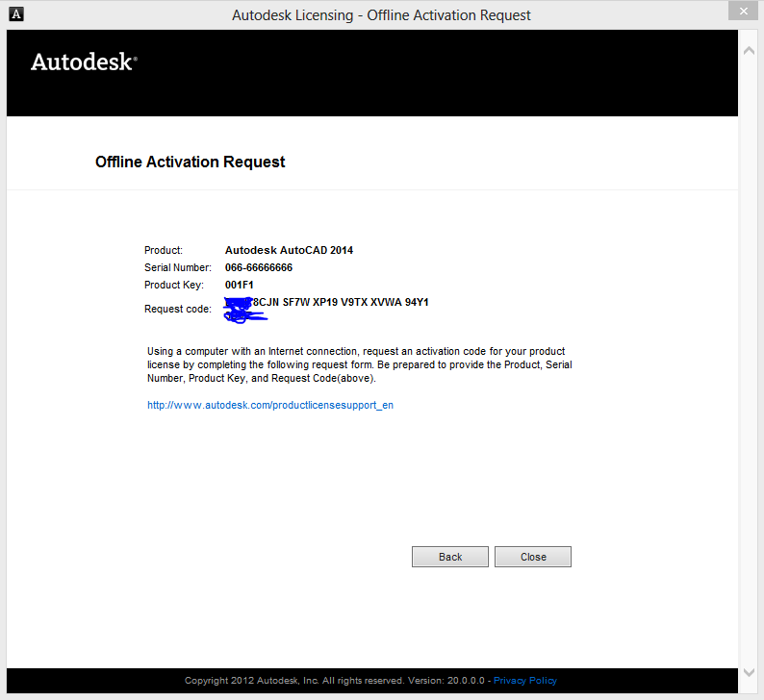
Task: Click the Offline Activation Request heading
Action: pos(190,162)
